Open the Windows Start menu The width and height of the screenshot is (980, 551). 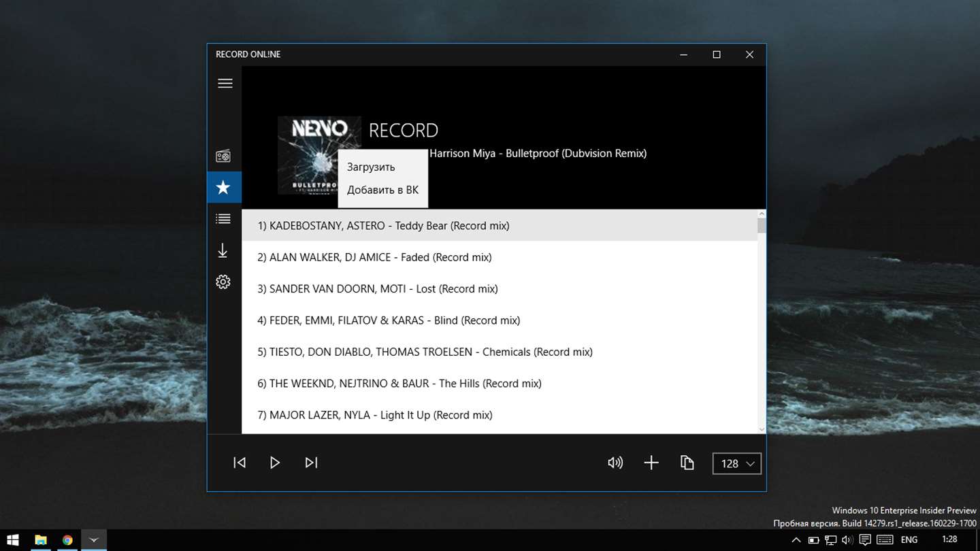point(13,540)
